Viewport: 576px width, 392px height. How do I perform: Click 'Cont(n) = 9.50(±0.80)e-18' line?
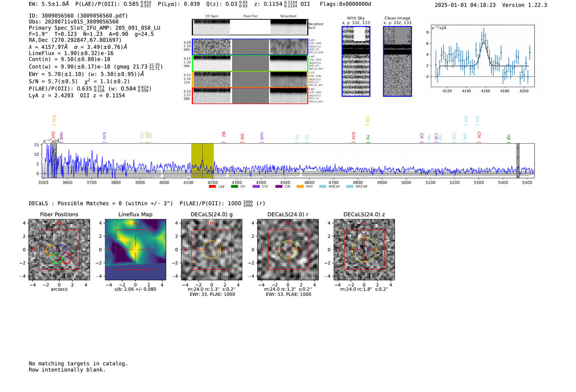[70, 59]
